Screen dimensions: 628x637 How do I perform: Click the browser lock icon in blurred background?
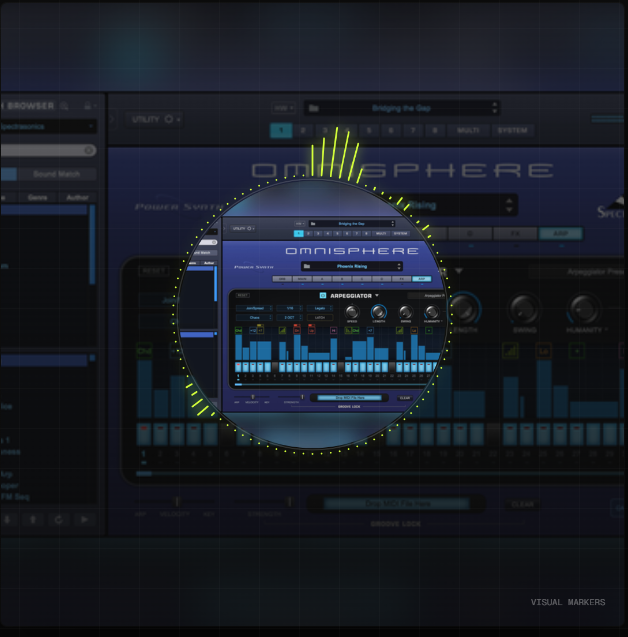point(87,106)
